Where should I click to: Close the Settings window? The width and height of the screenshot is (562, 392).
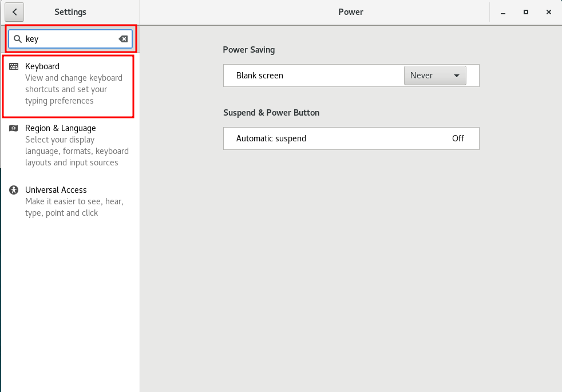(549, 12)
